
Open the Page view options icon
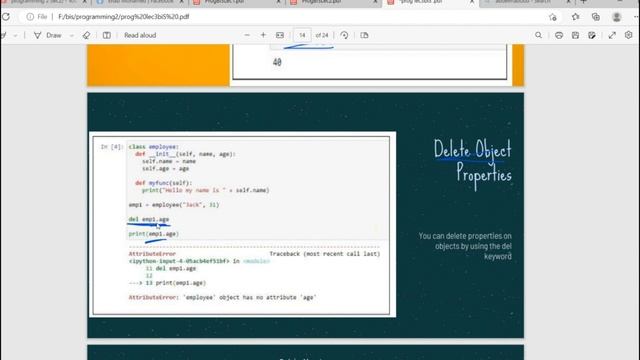364,36
